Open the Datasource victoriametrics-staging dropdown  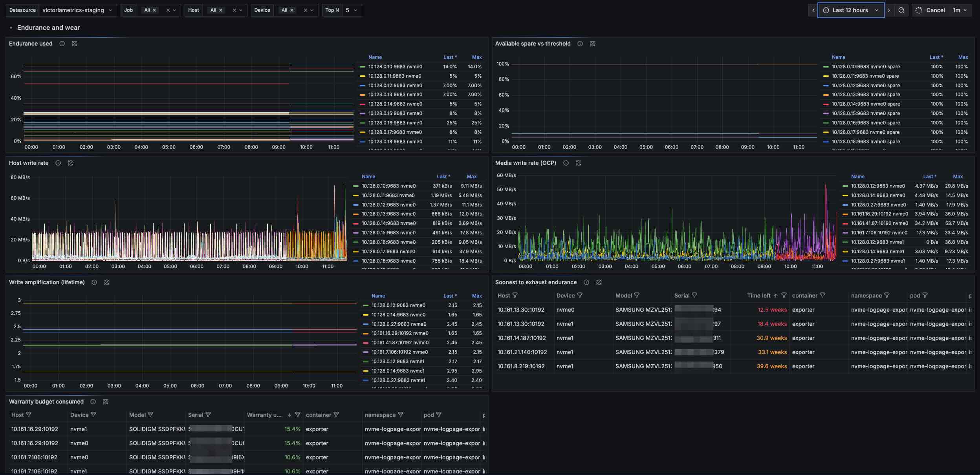[77, 10]
